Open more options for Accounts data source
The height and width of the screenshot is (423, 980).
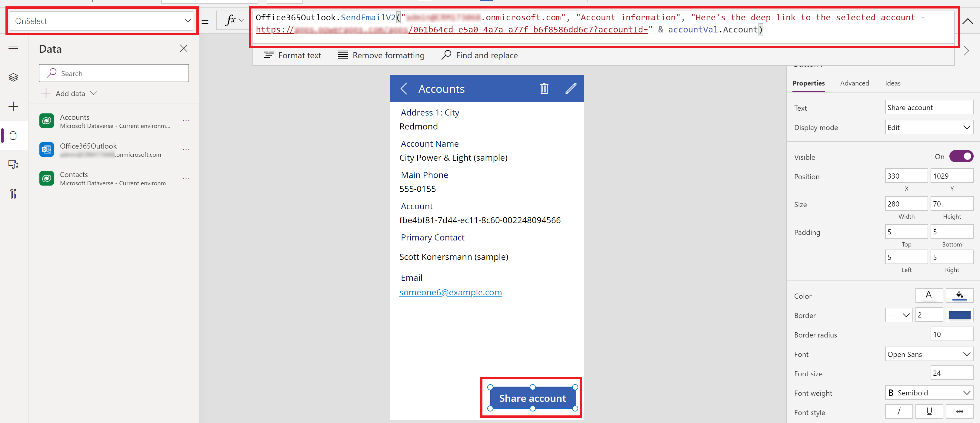186,121
